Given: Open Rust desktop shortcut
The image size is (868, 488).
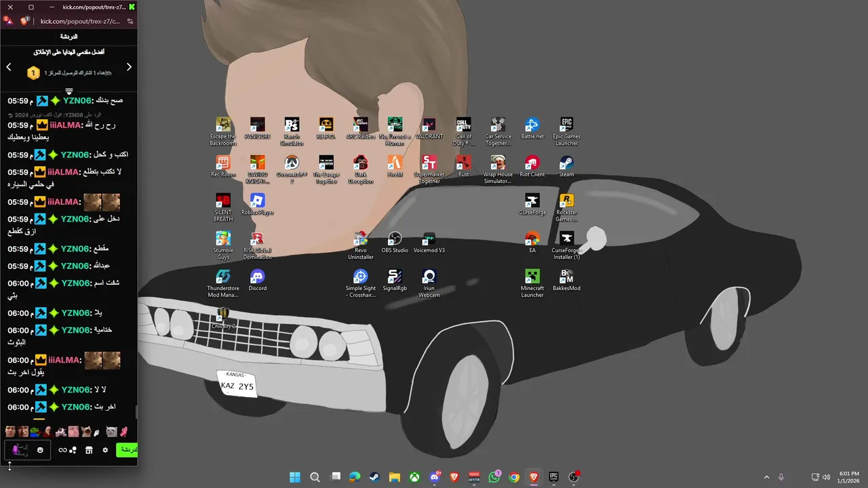Looking at the screenshot, I should click(x=463, y=166).
